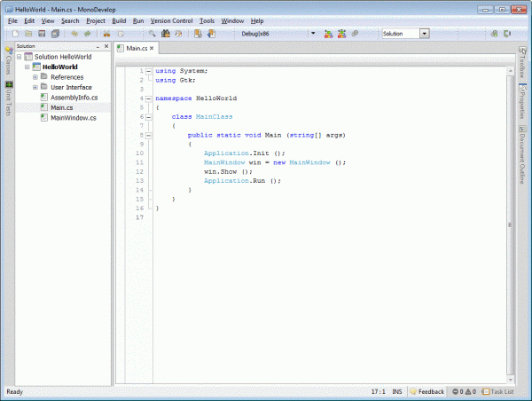This screenshot has width=532, height=401.
Task: Expand the References folder
Action: [x=35, y=77]
